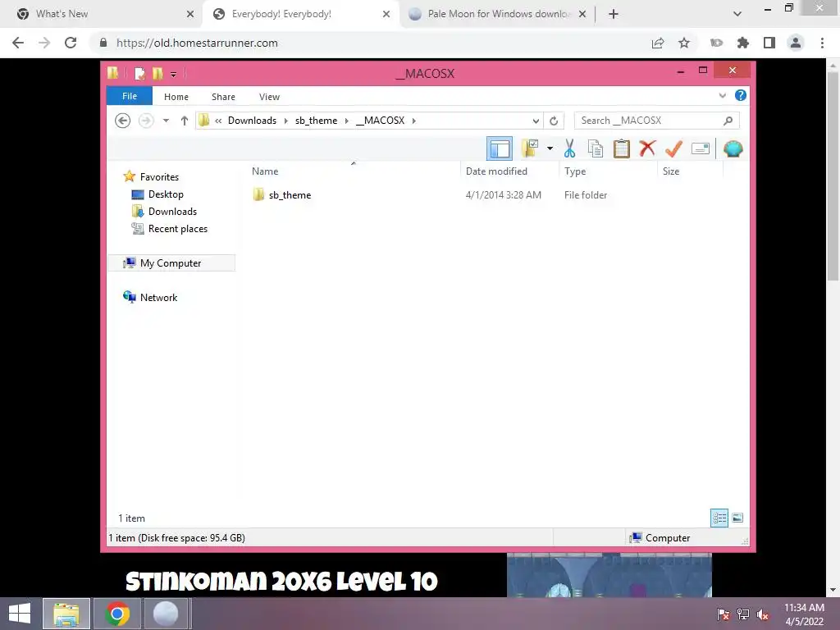Reload the browser page
The image size is (840, 630).
(x=71, y=43)
